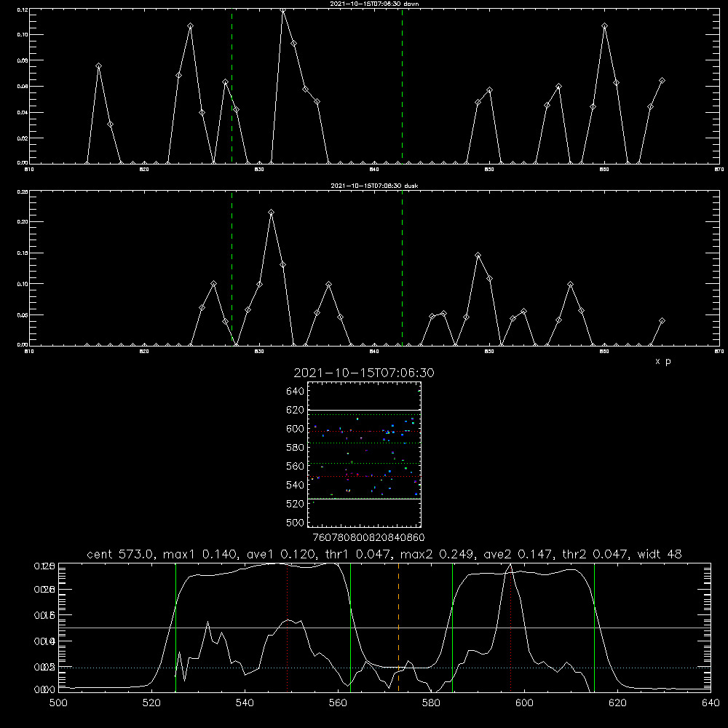Click the last dawn data marker near x=865

click(x=662, y=80)
